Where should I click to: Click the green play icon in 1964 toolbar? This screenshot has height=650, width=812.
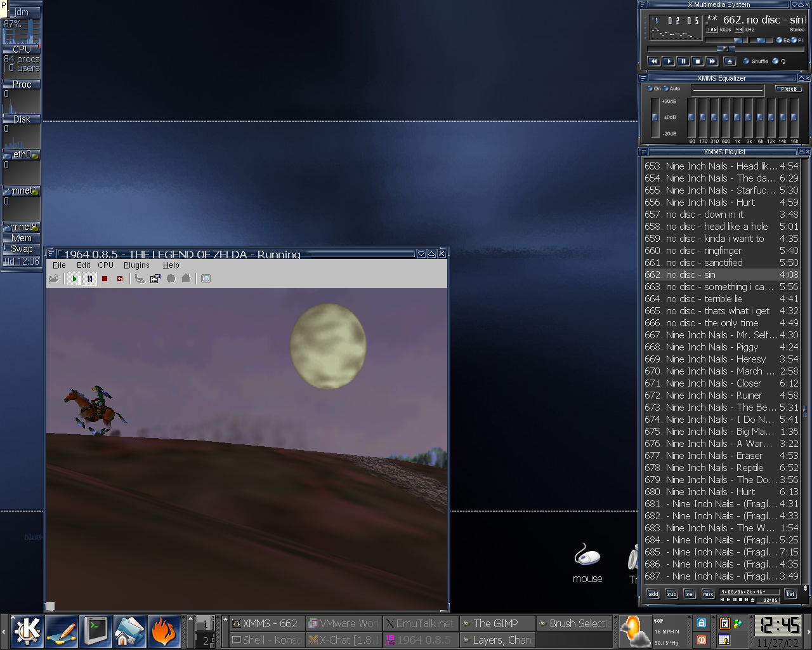(x=74, y=279)
